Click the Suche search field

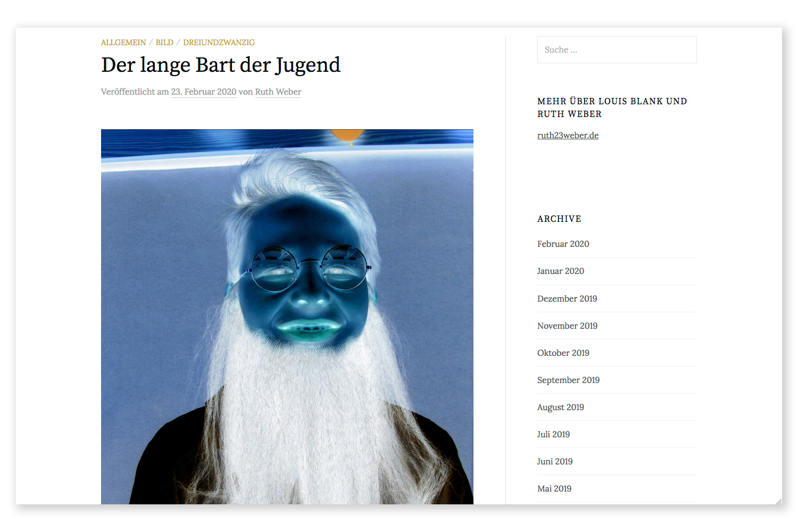click(x=617, y=49)
